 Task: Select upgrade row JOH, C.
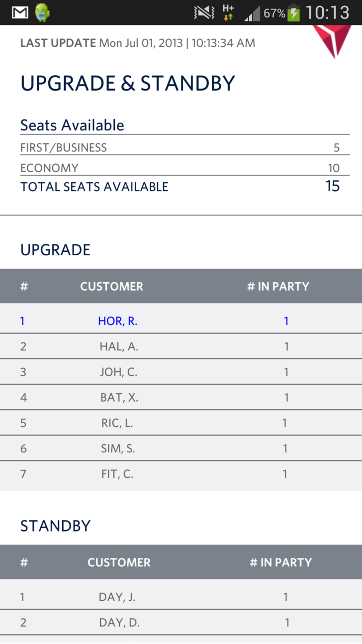coord(181,372)
